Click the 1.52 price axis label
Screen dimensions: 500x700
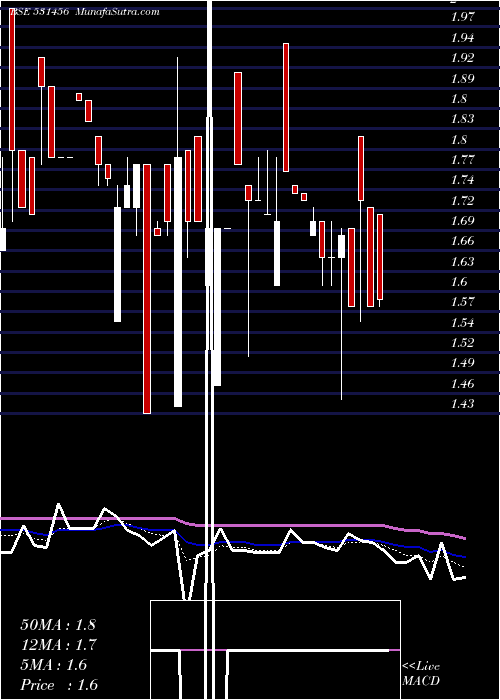[x=462, y=343]
